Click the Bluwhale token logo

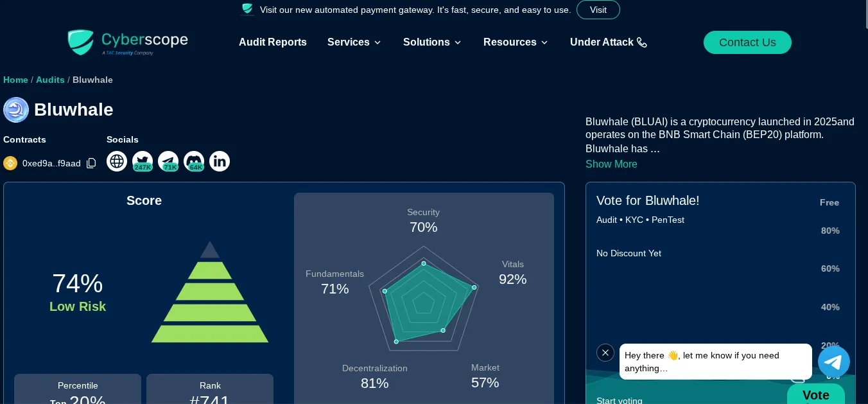coord(16,110)
